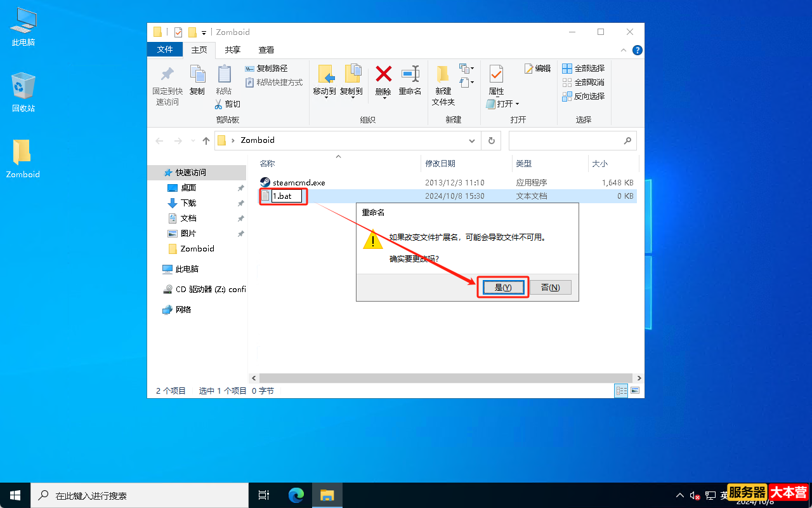Click the Properties (属性) icon

click(496, 74)
